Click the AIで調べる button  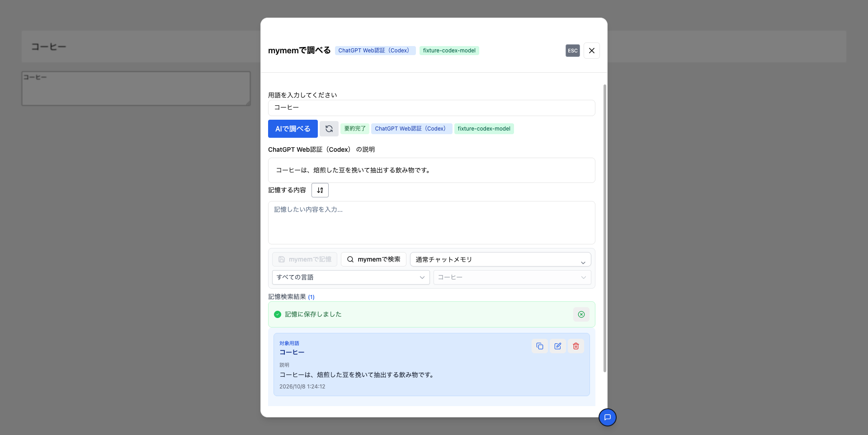(x=293, y=129)
